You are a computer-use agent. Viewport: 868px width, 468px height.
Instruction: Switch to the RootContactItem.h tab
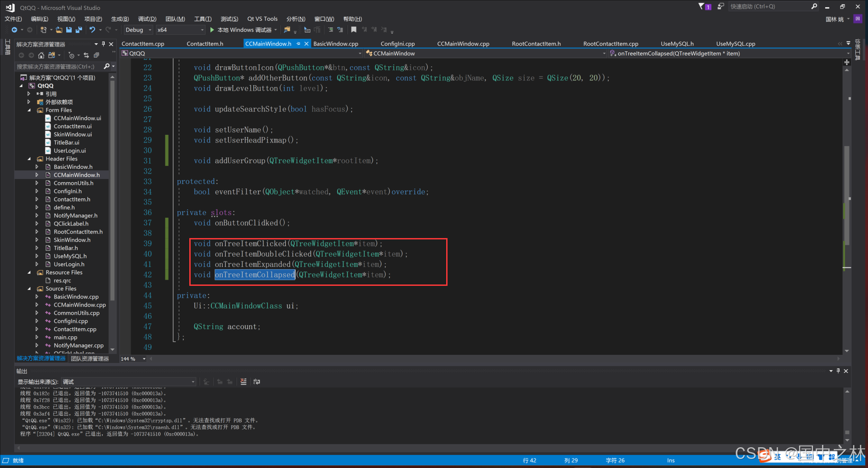[536, 44]
